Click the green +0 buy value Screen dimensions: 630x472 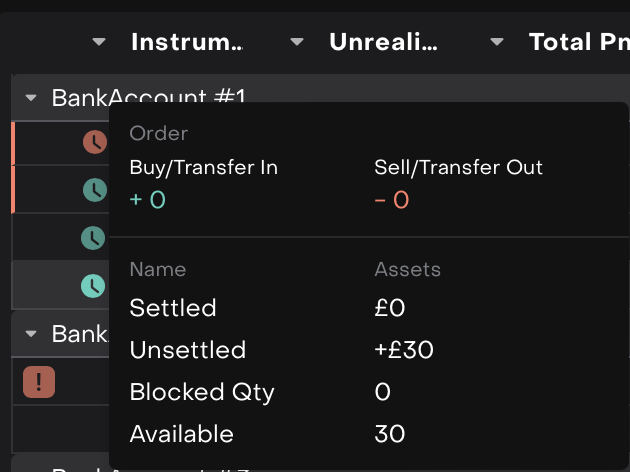[147, 200]
